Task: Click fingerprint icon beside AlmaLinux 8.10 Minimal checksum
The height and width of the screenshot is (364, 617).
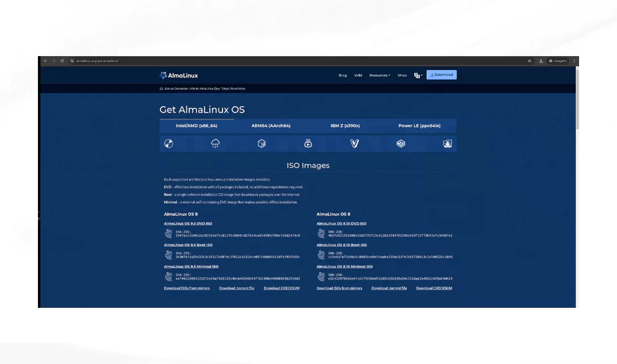Action: 321,277
